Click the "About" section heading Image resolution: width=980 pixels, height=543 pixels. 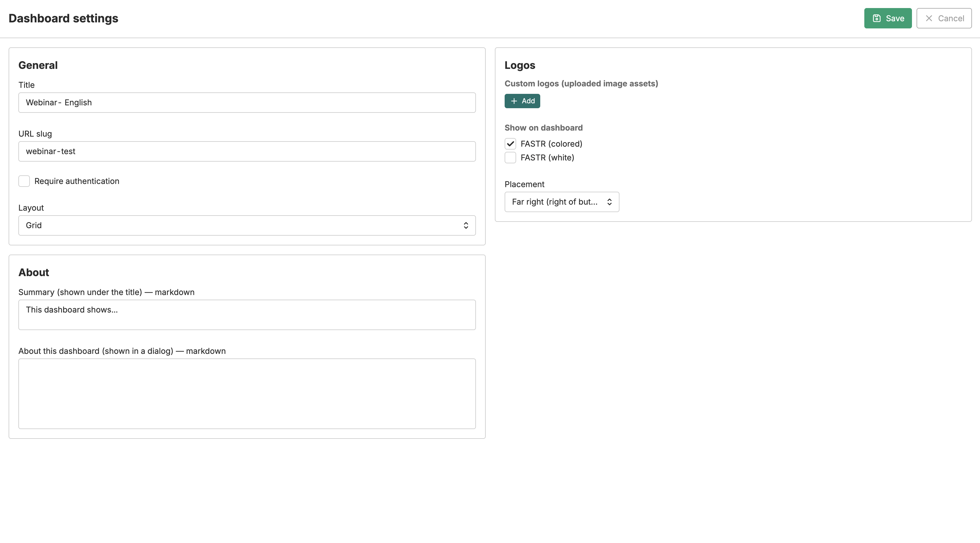pos(34,273)
